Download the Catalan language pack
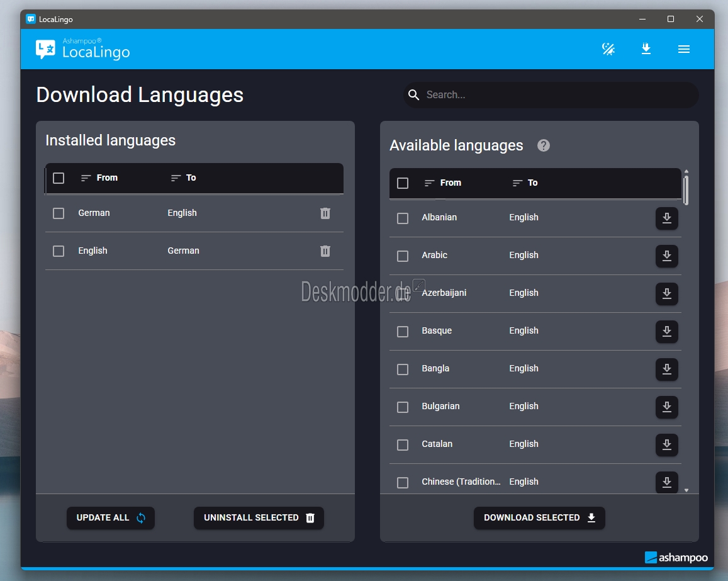Viewport: 728px width, 581px height. pos(667,445)
